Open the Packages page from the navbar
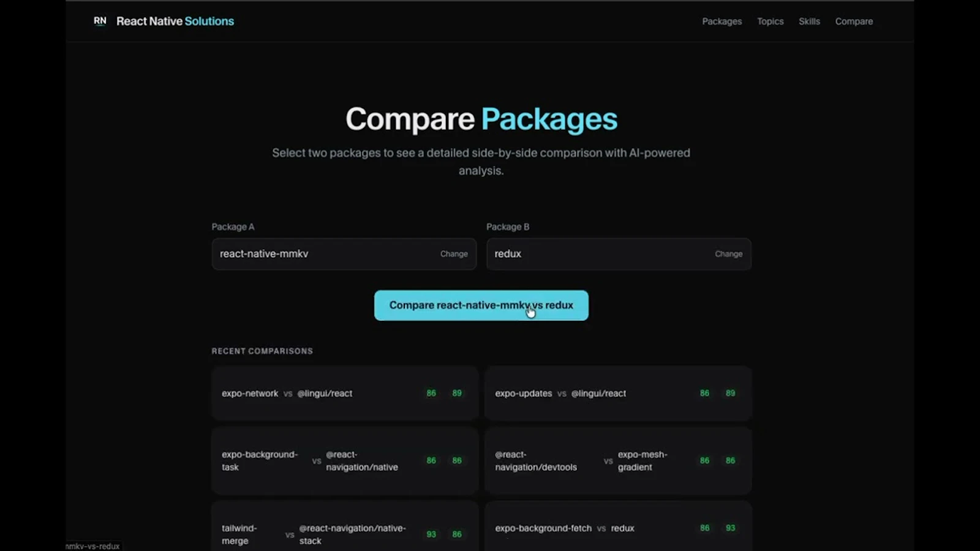980x551 pixels. click(722, 21)
